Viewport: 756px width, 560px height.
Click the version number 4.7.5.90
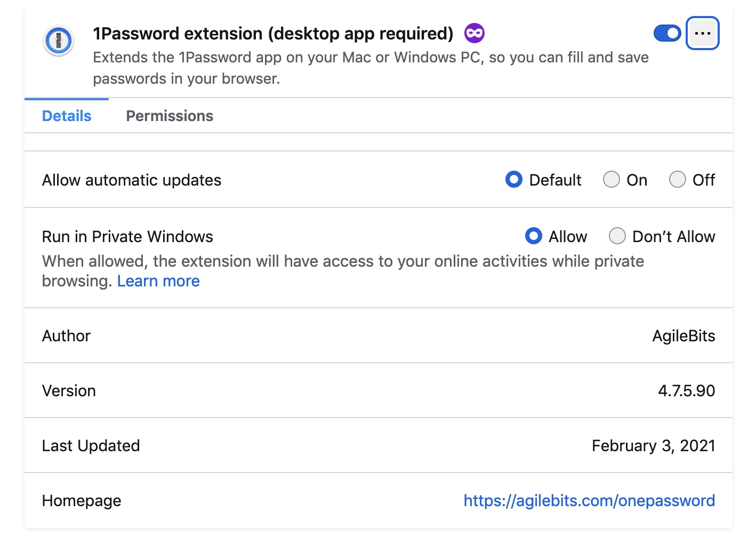pos(687,391)
